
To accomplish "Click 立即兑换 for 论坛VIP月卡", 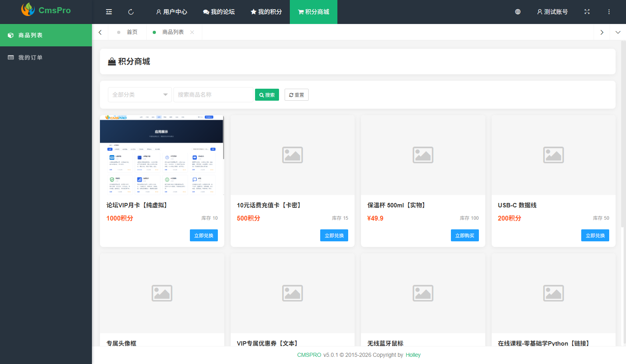I will (x=204, y=235).
